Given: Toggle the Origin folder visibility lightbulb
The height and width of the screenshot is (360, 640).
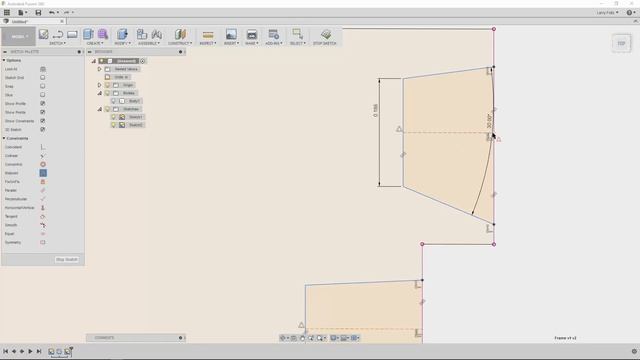Looking at the screenshot, I should pos(108,85).
